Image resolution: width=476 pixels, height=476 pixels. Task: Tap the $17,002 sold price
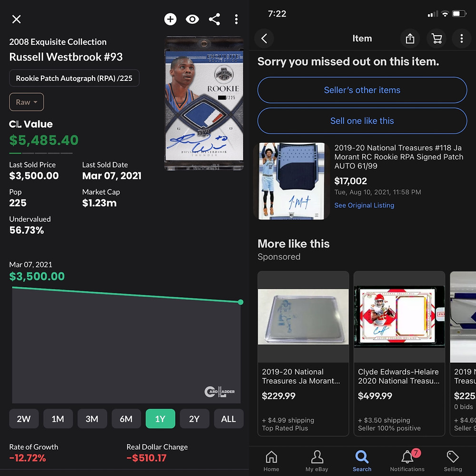(350, 181)
